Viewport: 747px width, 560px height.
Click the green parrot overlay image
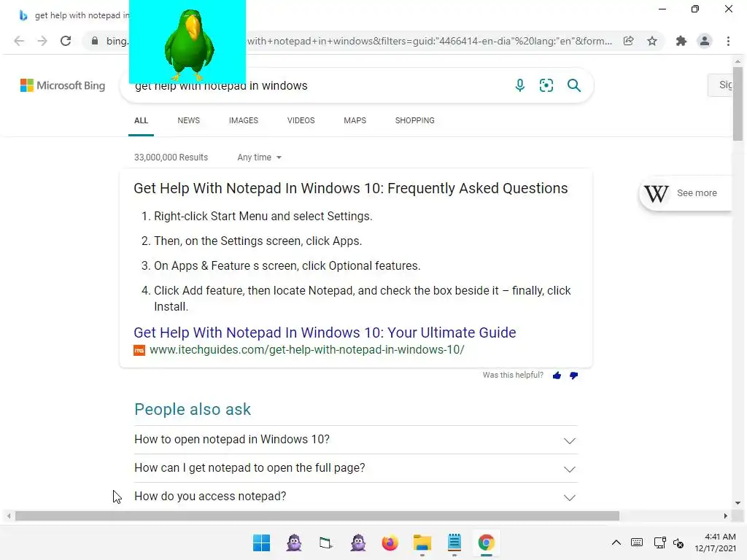[x=187, y=42]
